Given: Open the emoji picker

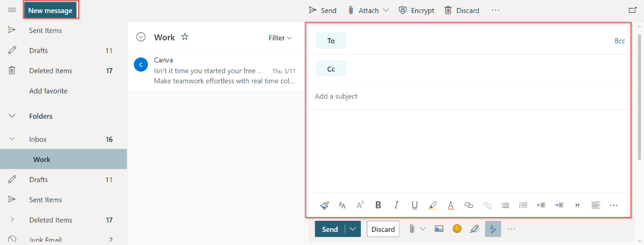Looking at the screenshot, I should point(457,229).
